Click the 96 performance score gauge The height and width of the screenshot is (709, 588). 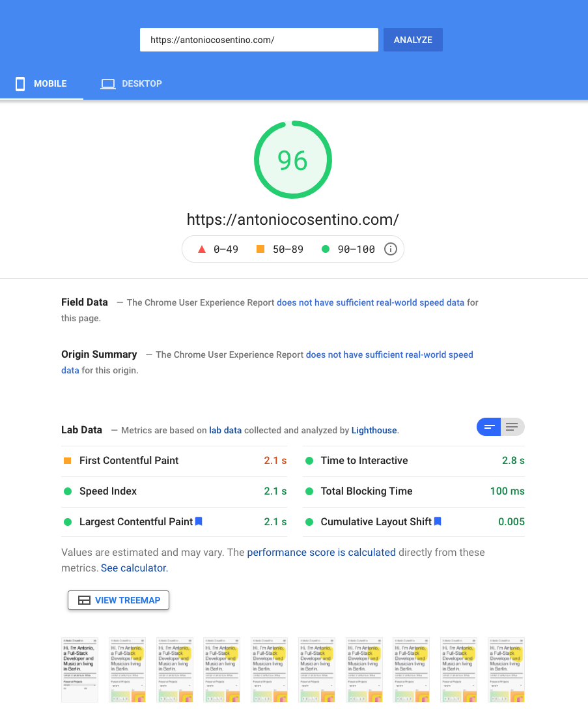pyautogui.click(x=293, y=160)
